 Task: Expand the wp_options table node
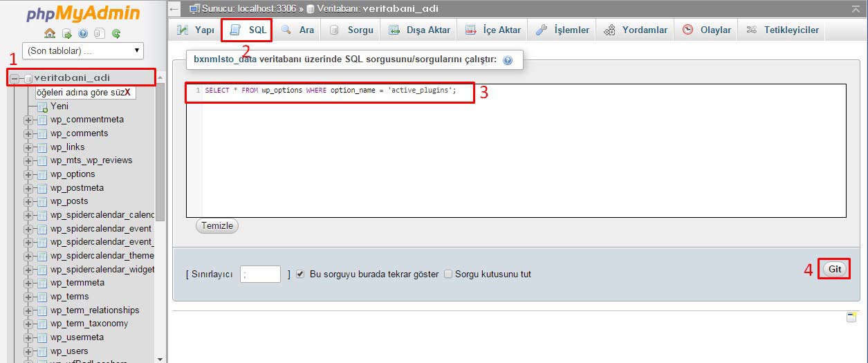point(28,174)
